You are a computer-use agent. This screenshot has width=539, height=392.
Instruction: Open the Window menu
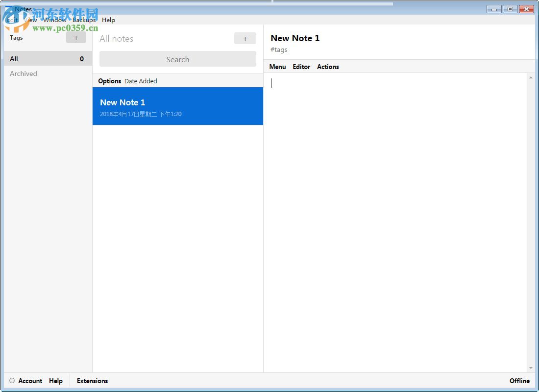click(x=54, y=20)
